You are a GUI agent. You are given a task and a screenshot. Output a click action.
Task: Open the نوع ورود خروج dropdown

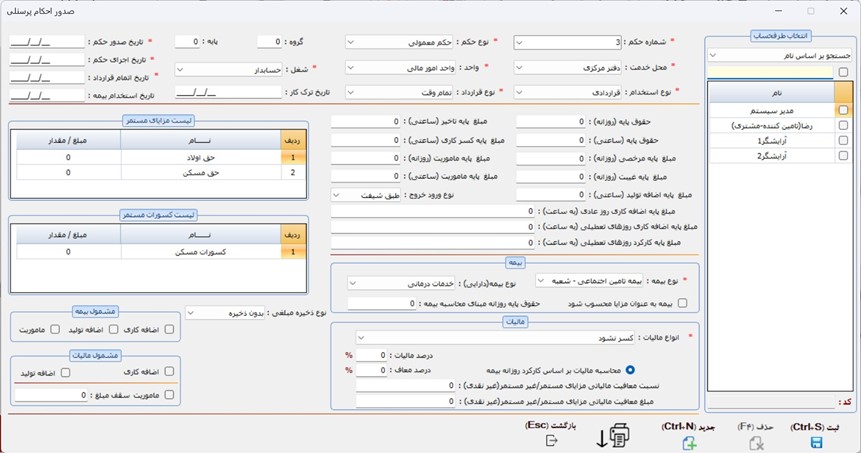coord(366,195)
